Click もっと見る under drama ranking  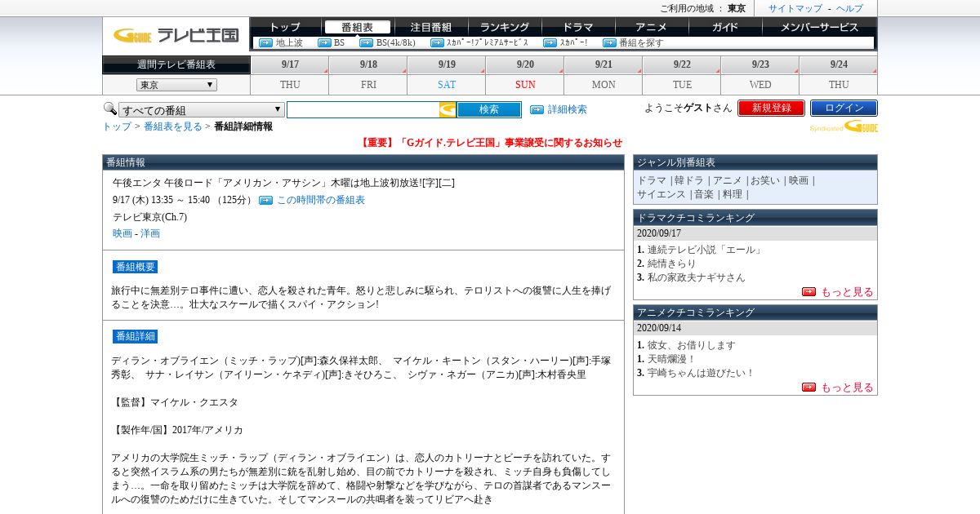pyautogui.click(x=847, y=291)
